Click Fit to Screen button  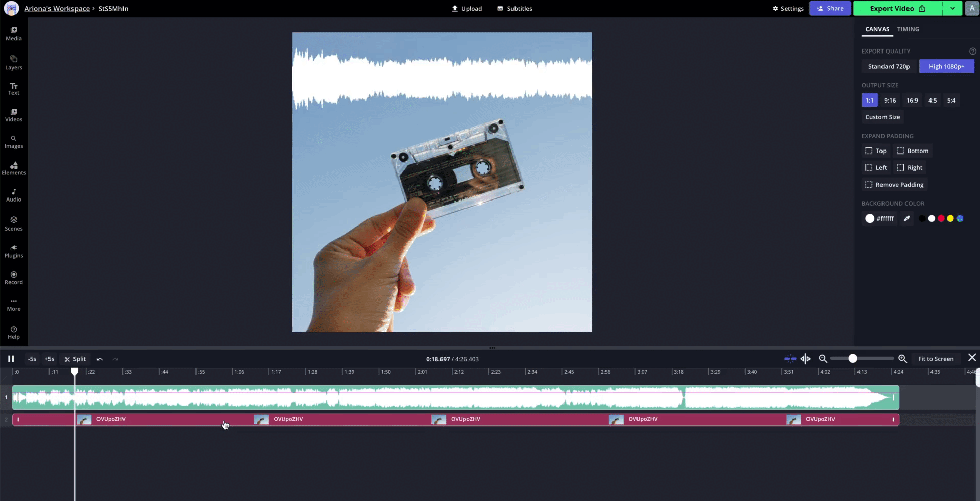click(936, 359)
